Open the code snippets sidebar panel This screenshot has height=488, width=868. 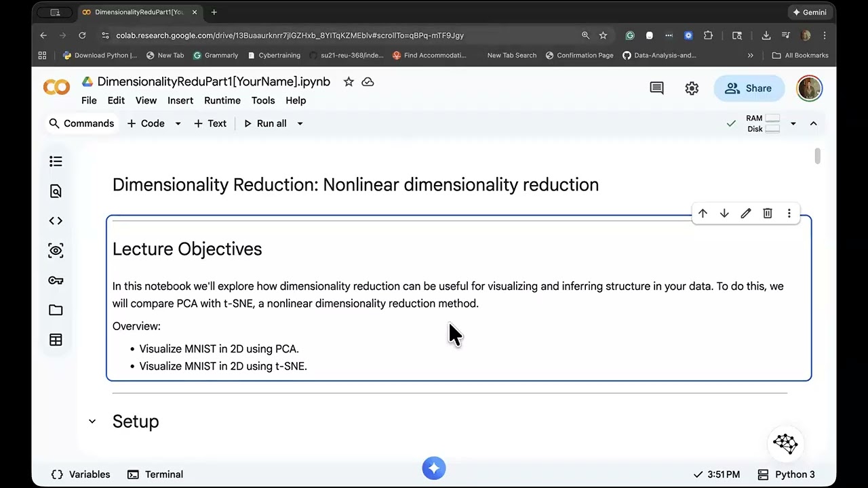click(56, 221)
